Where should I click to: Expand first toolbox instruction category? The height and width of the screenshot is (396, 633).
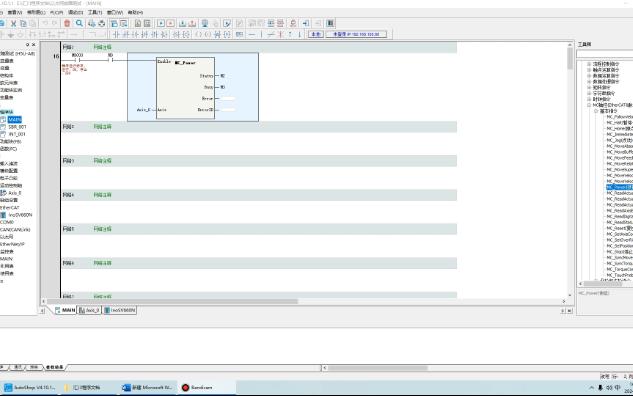point(589,64)
